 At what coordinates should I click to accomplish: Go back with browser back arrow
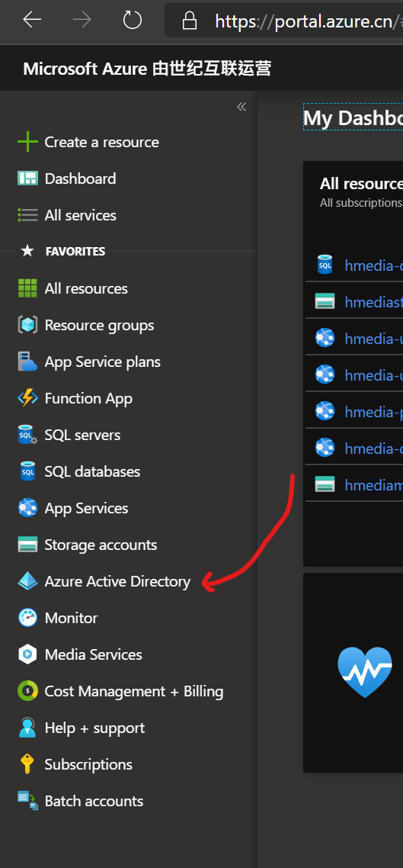click(32, 21)
